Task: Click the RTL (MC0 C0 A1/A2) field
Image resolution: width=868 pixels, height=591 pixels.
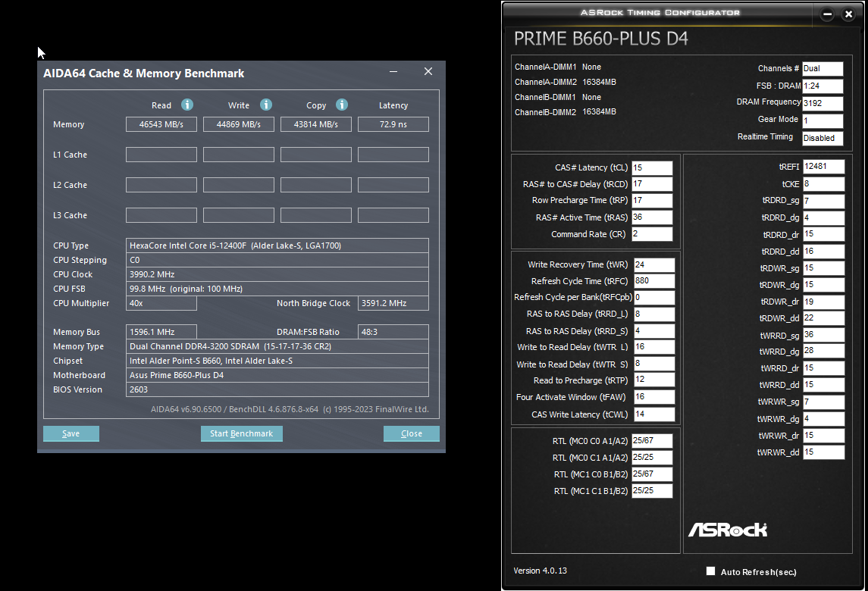Action: [x=652, y=440]
